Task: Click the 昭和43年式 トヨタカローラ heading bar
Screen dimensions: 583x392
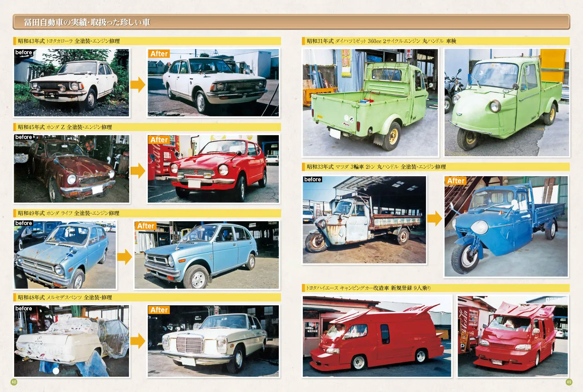Action: click(147, 41)
